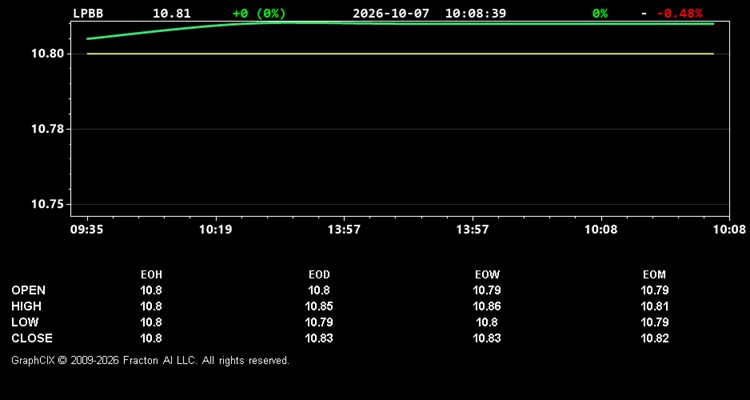
Task: Click the LPBB ticker symbol
Action: pyautogui.click(x=88, y=14)
